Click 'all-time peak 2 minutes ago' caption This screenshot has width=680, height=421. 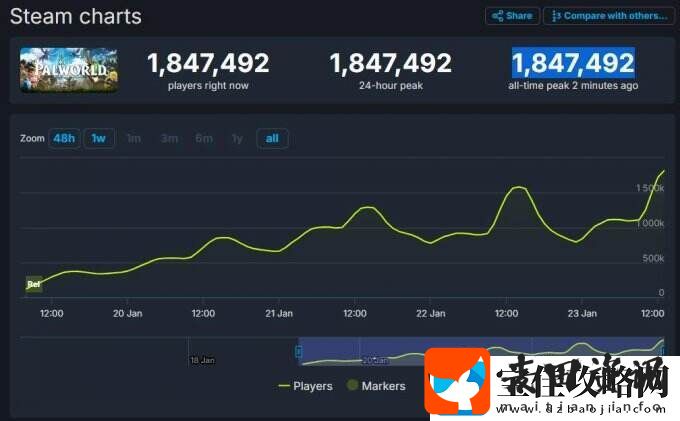tap(573, 86)
